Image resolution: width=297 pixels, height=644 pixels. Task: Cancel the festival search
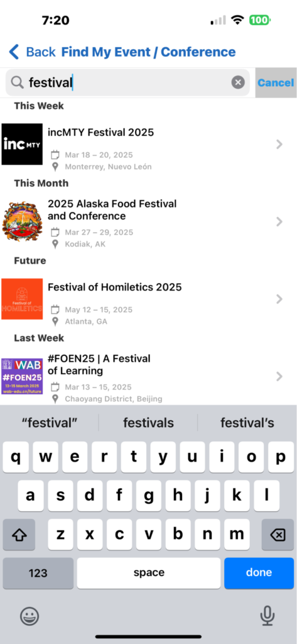pos(276,82)
